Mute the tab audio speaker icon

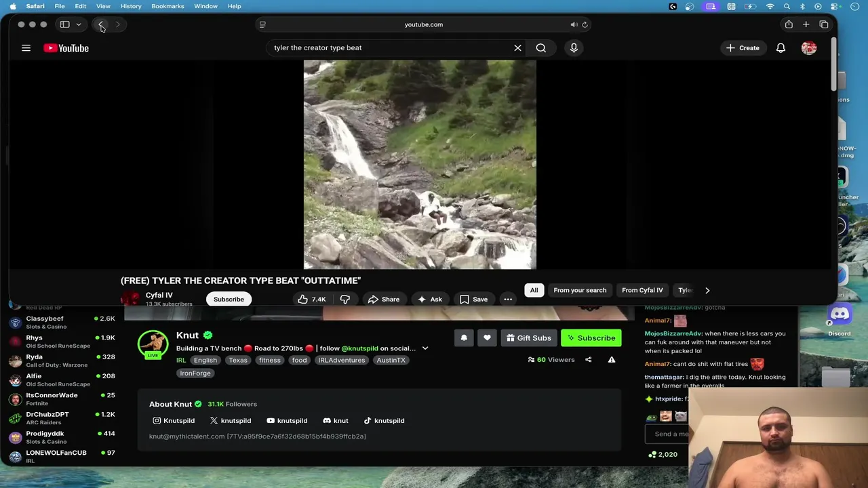[574, 24]
